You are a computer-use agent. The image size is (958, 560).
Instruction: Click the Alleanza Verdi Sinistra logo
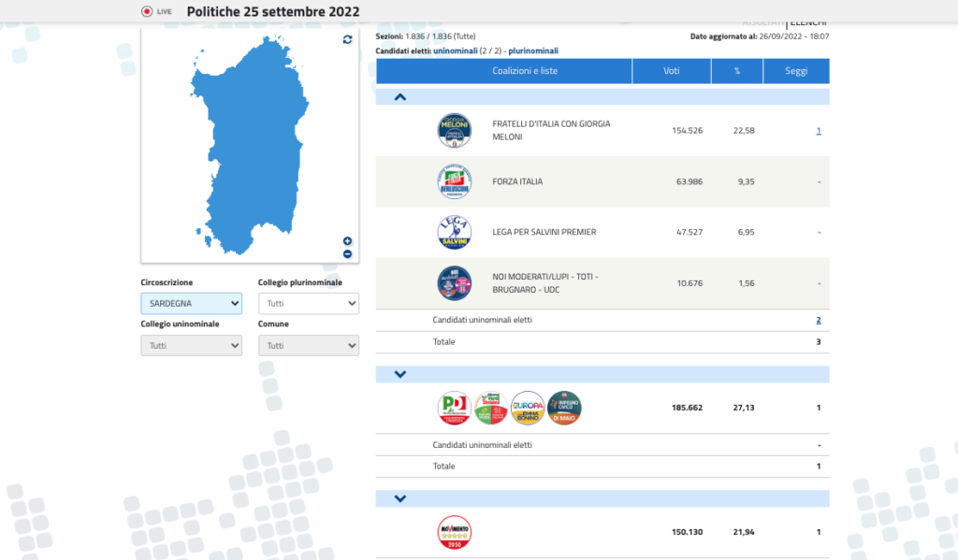pos(490,408)
